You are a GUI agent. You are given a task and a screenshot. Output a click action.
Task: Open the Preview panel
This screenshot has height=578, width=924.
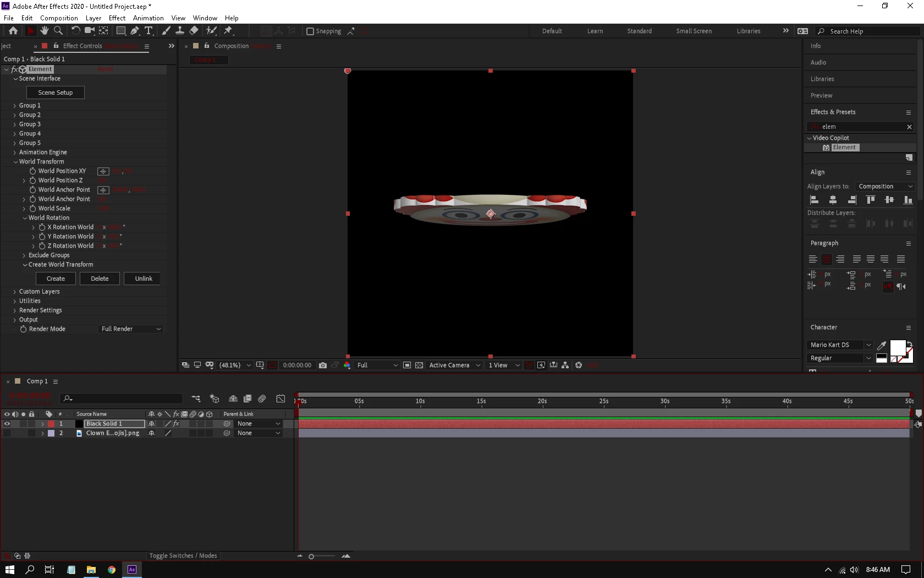point(821,96)
